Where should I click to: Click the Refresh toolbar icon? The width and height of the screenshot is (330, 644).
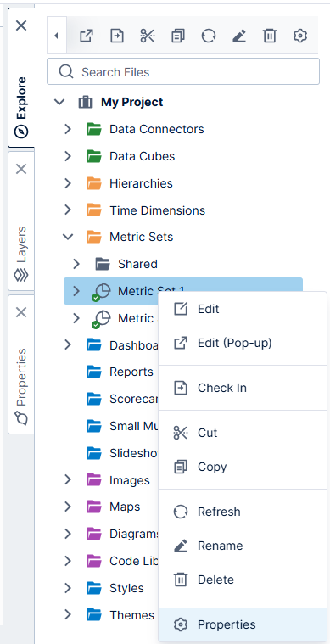(209, 36)
